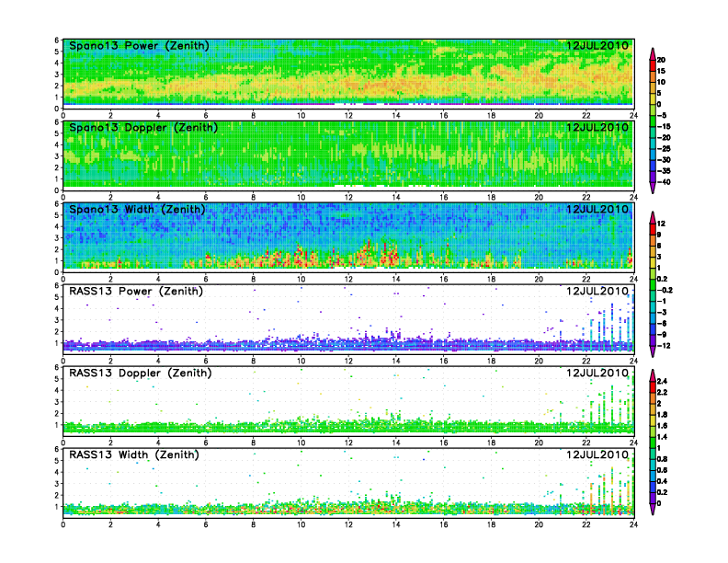The height and width of the screenshot is (563, 728).
Task: Click the pink upward arrow atop the middle colorbar
Action: coord(653,218)
